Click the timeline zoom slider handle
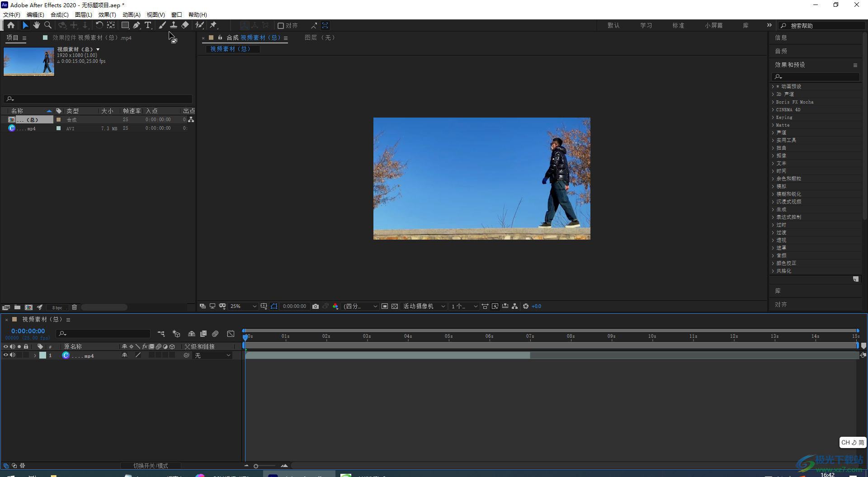Image resolution: width=868 pixels, height=477 pixels. pos(256,466)
